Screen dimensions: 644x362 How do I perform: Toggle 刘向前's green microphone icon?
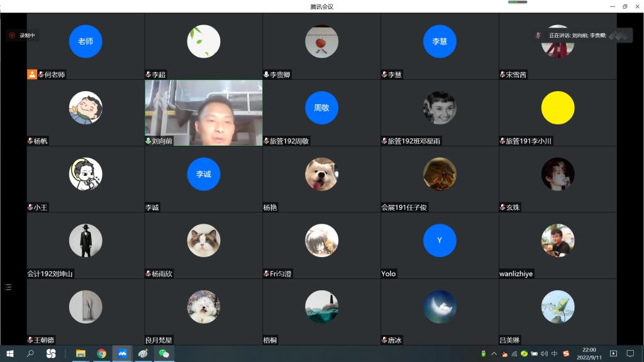[x=148, y=141]
